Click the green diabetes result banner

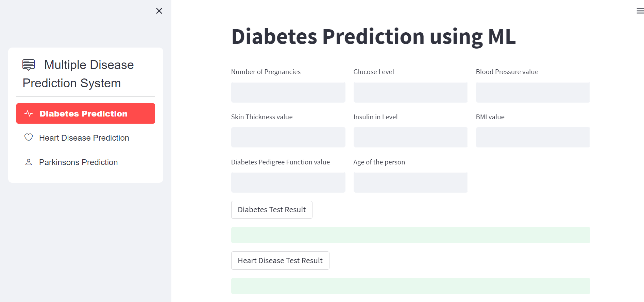(410, 235)
